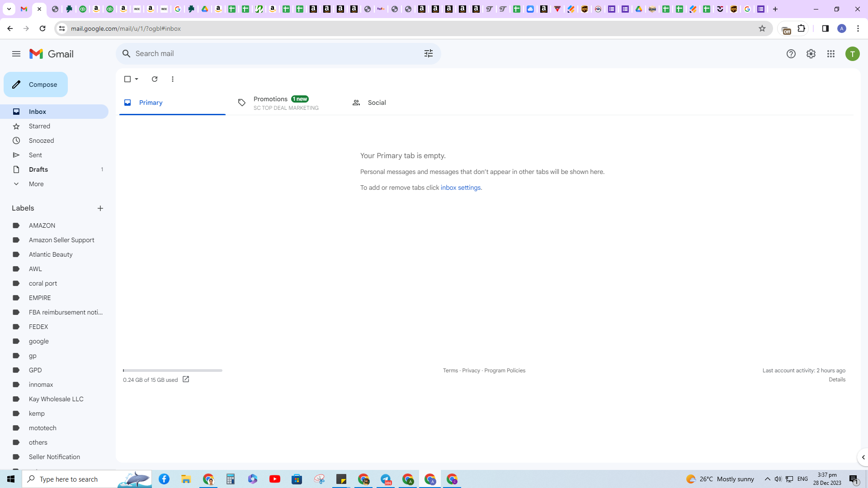Open YouTube from the taskbar

click(x=275, y=479)
